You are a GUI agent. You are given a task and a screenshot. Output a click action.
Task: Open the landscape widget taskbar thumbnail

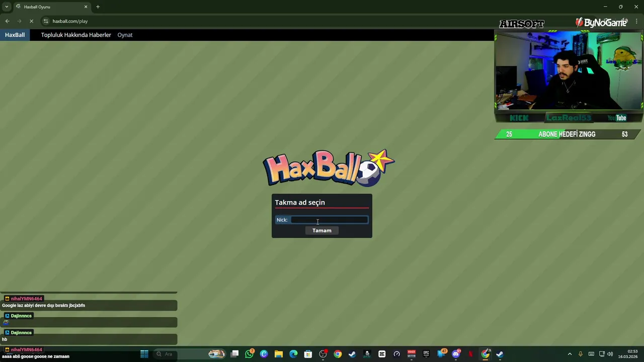(x=217, y=354)
